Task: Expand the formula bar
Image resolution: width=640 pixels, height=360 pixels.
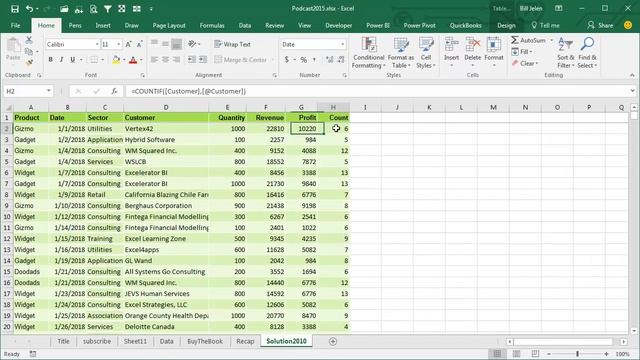Action: [x=633, y=91]
